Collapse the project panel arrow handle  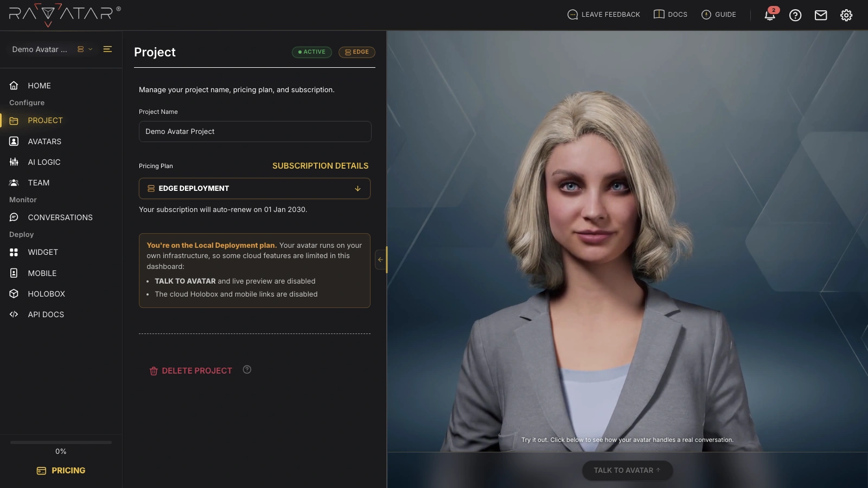380,260
